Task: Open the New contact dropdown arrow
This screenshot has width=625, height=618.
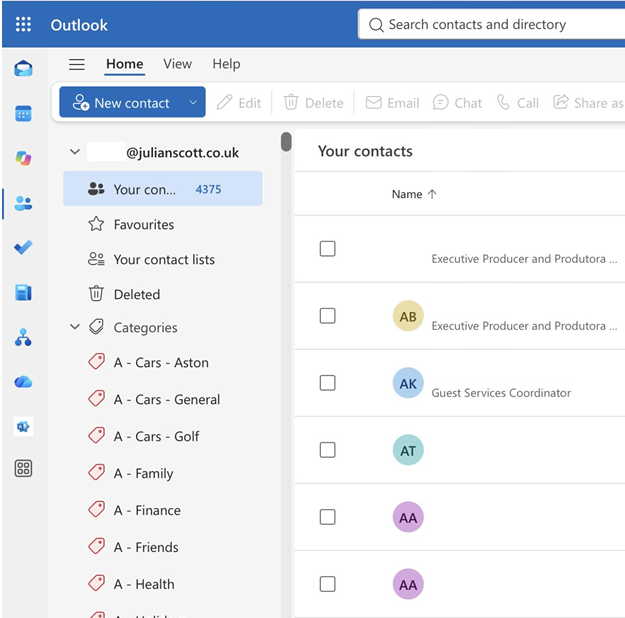Action: 193,102
